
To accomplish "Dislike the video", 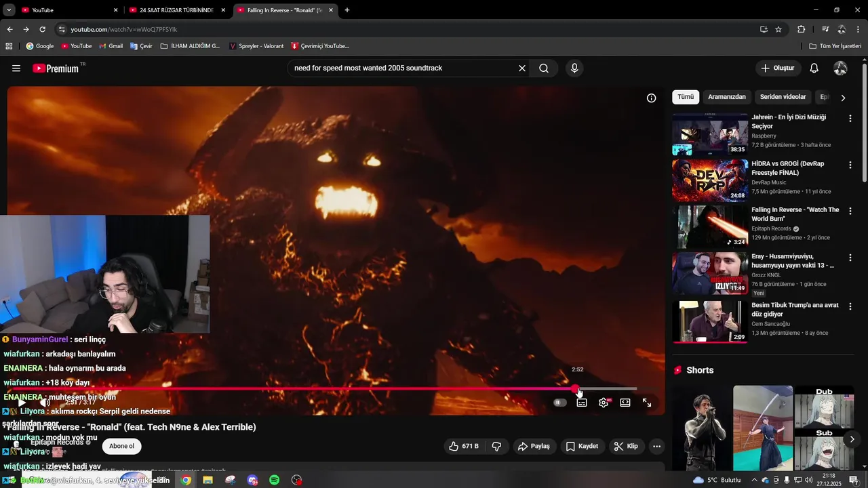I will (496, 447).
